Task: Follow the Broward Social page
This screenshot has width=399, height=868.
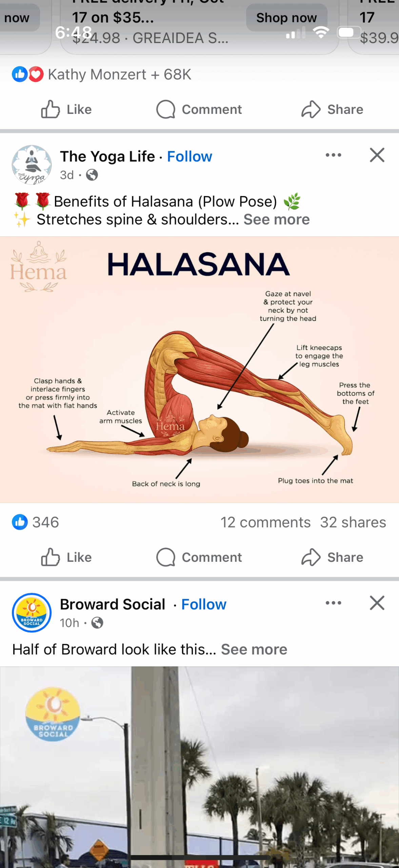Action: pyautogui.click(x=204, y=605)
